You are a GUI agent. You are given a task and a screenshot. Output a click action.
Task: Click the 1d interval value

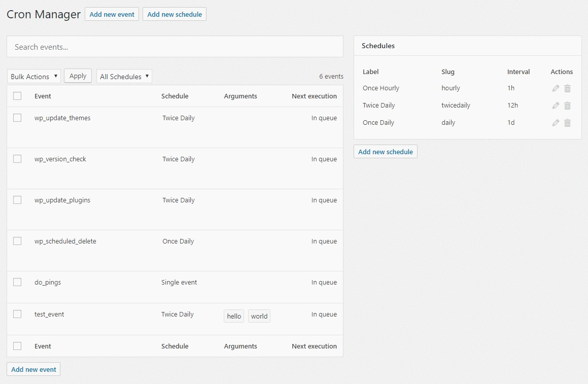511,123
